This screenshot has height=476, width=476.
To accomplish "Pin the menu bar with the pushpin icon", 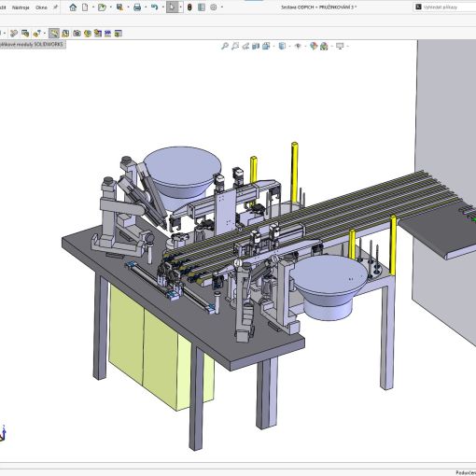I will tap(55, 7).
